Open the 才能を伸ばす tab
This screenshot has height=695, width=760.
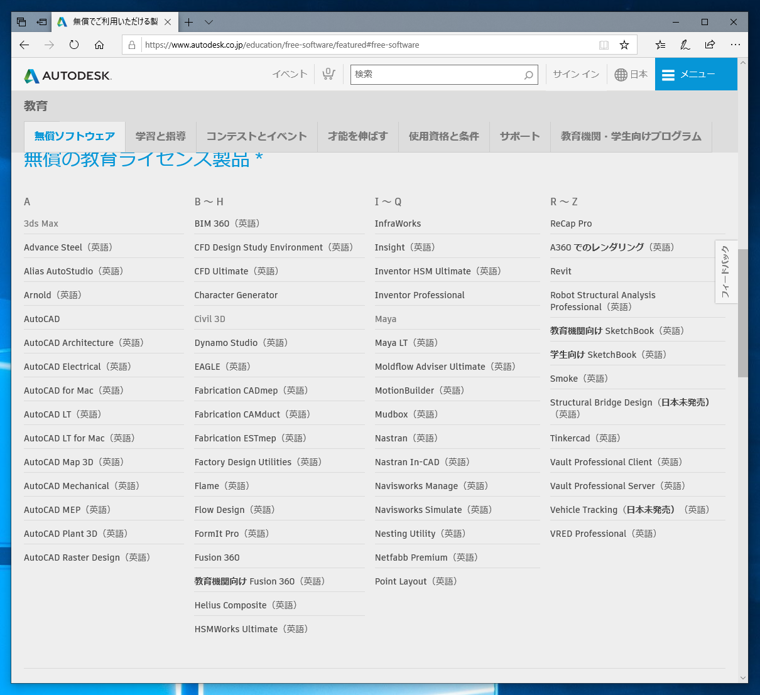pos(358,136)
